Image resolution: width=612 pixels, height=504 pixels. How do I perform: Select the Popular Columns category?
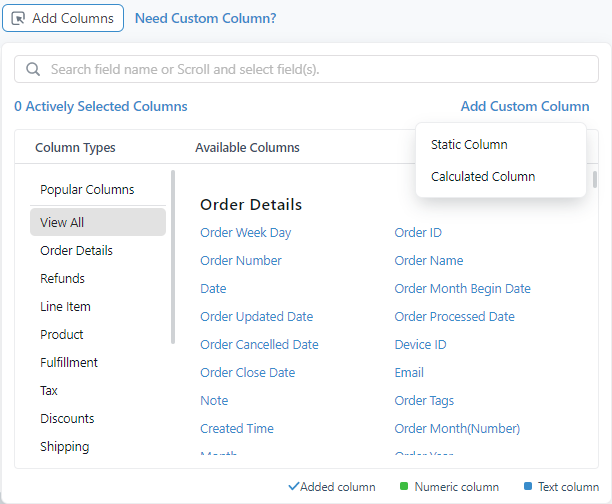coord(87,189)
